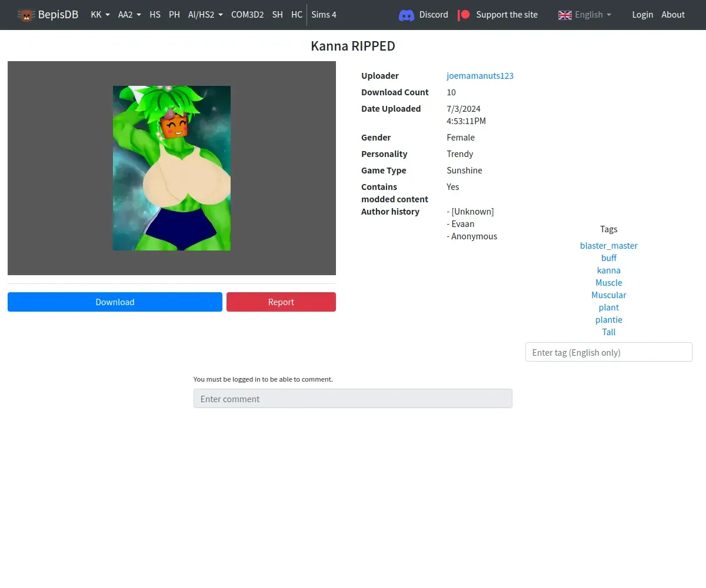Click the upload date 7/3/2024
Image resolution: width=706 pixels, height=588 pixels.
(464, 109)
